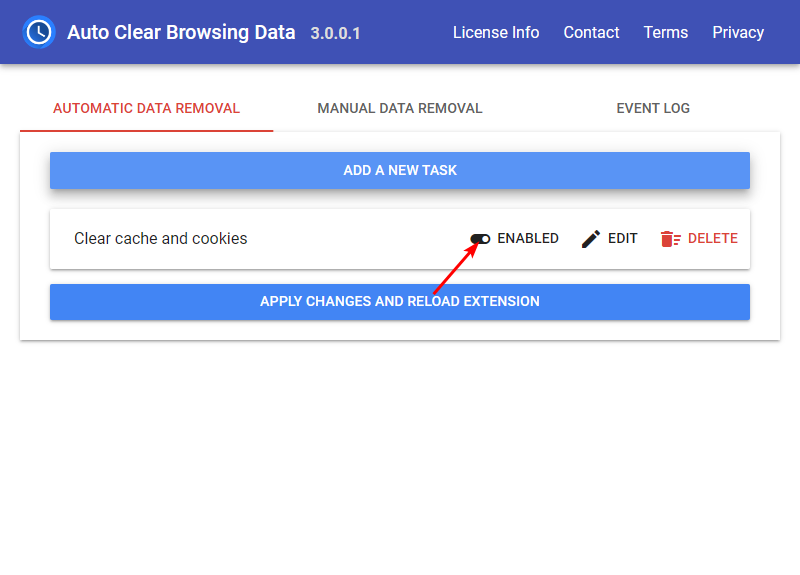Open the Event Log tab
800x575 pixels.
(x=653, y=108)
